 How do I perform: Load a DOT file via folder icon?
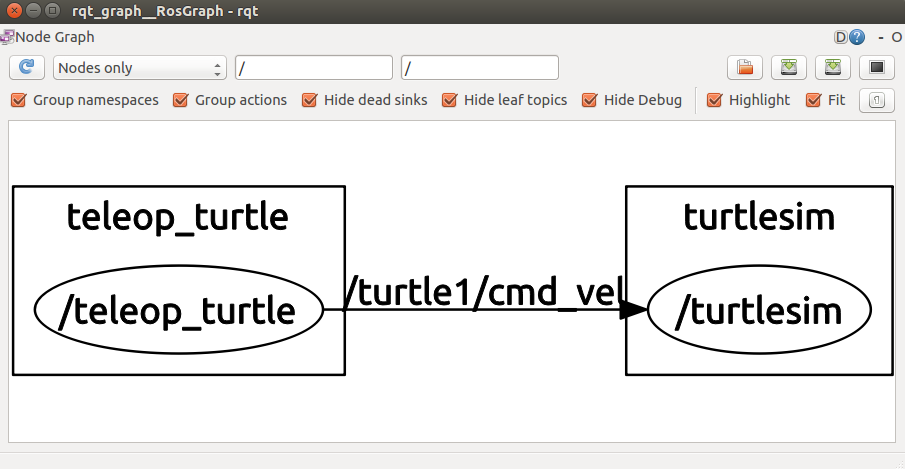pyautogui.click(x=745, y=68)
